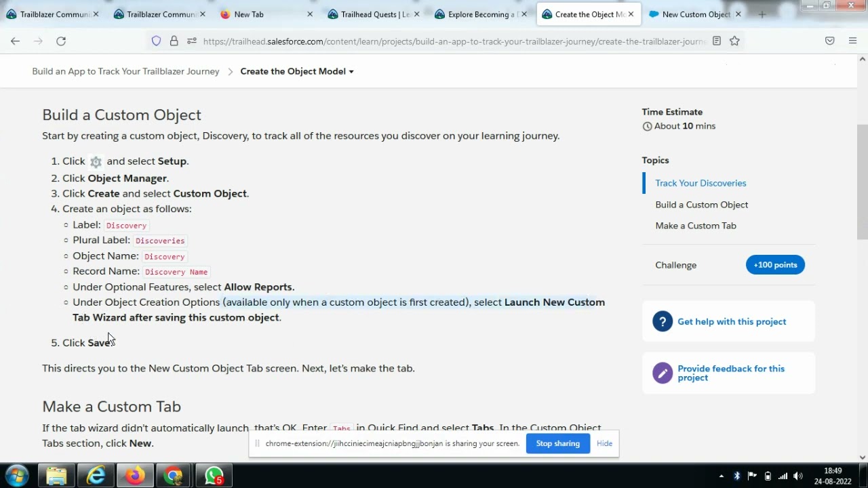Click the +100 points badge
The width and height of the screenshot is (868, 488).
point(775,265)
